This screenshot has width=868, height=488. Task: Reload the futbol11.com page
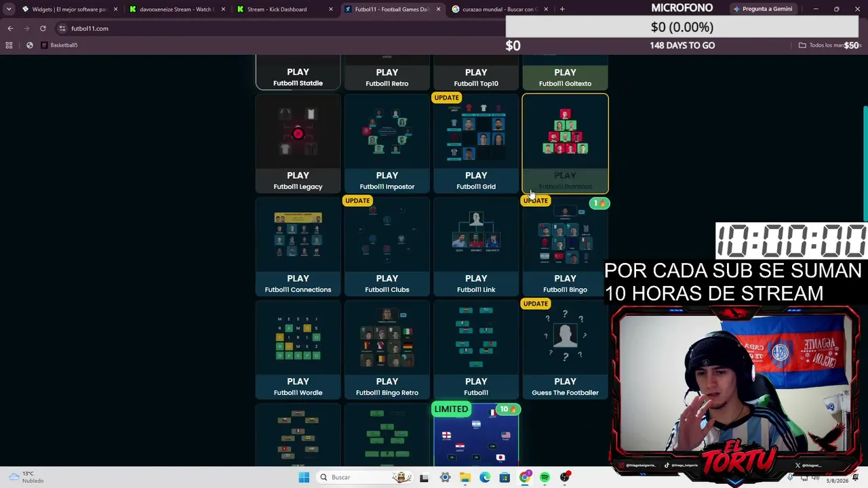click(x=43, y=28)
